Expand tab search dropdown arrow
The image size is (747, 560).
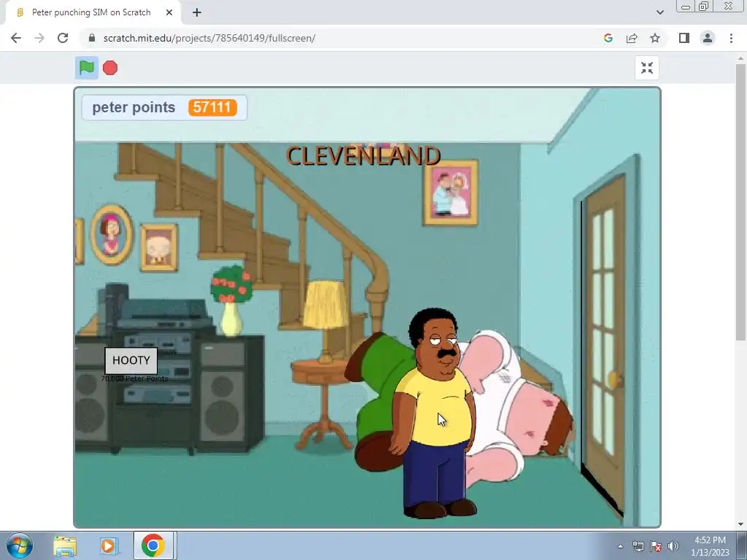(659, 12)
